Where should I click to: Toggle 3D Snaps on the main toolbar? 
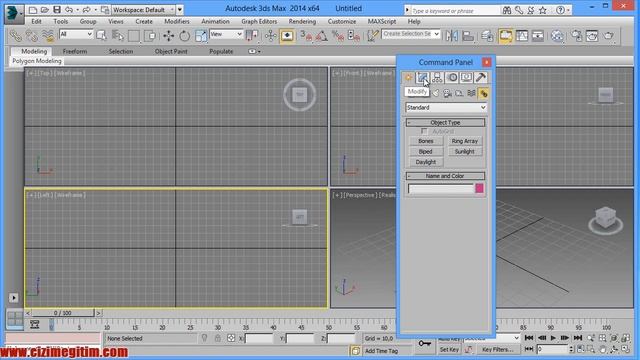[x=305, y=36]
